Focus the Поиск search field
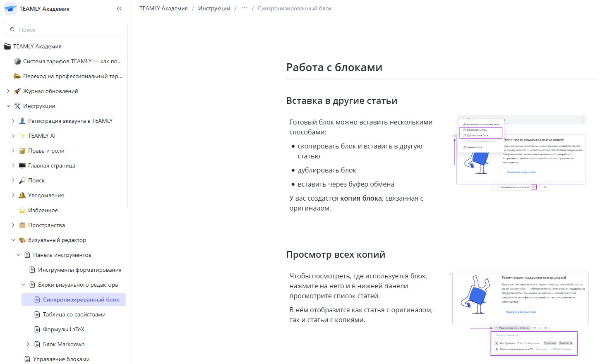600x364 pixels. click(x=64, y=29)
